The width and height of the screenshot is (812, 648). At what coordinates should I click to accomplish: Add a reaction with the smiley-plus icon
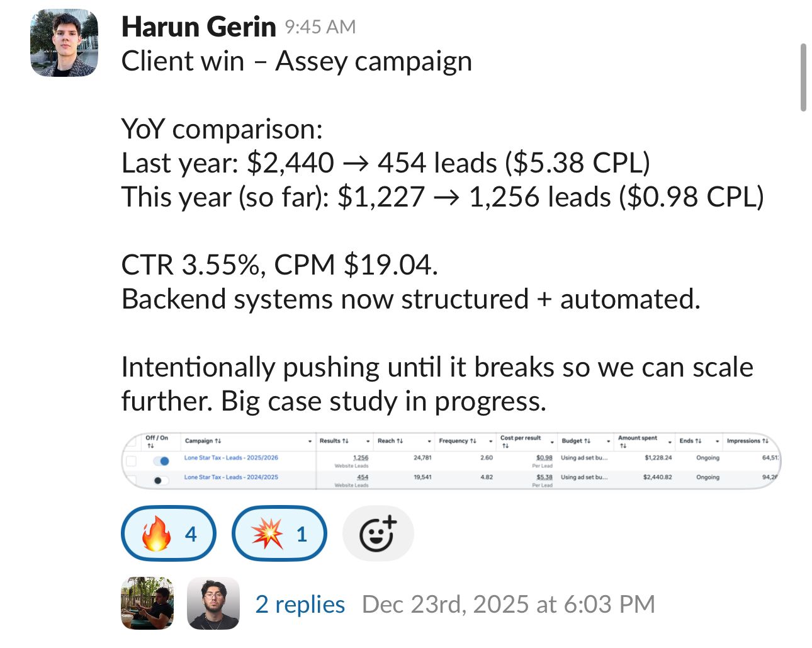(377, 533)
